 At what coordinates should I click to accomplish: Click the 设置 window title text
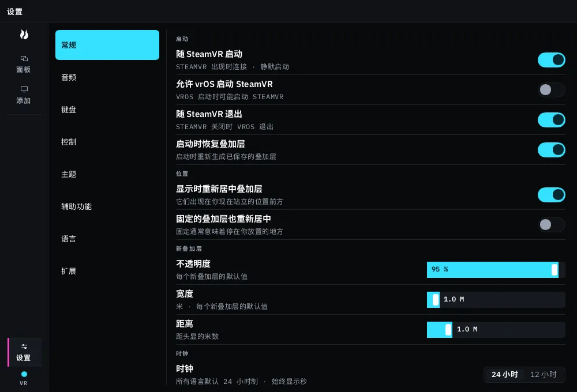pyautogui.click(x=15, y=12)
